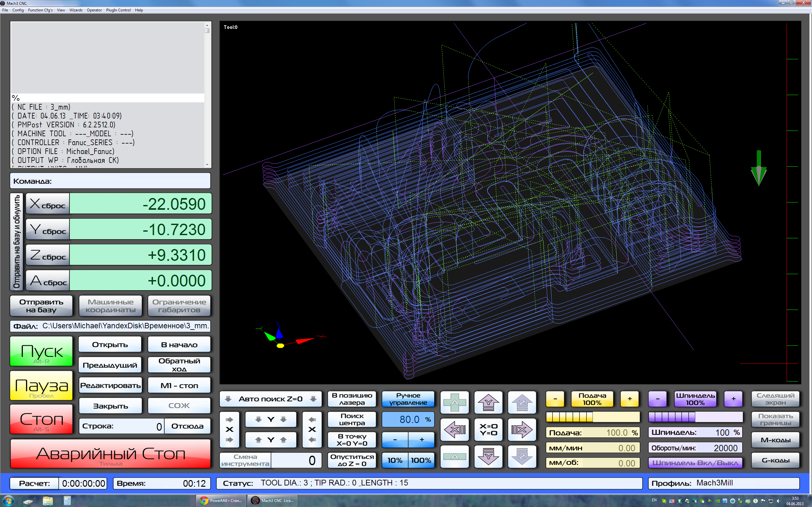Expand the Operator menu

point(94,10)
